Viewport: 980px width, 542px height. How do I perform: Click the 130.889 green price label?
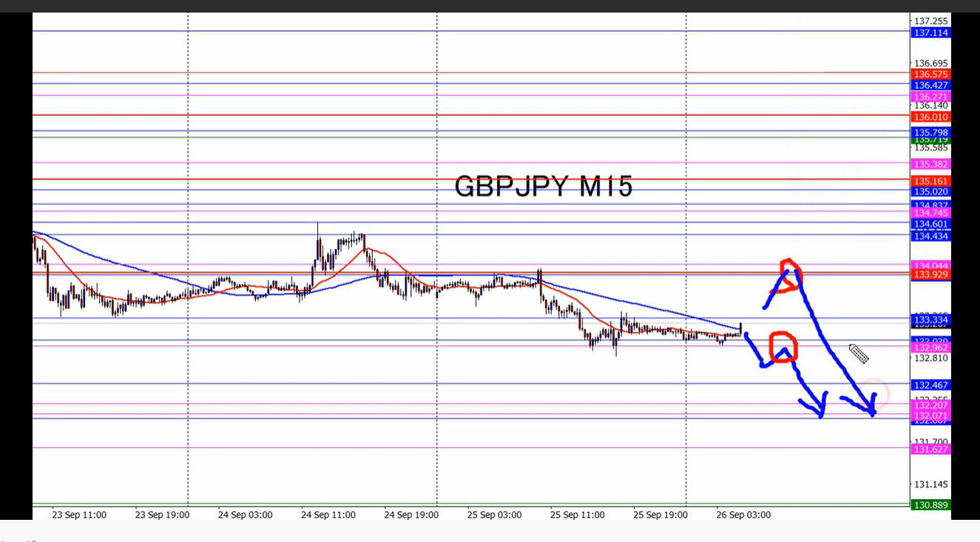tap(931, 505)
